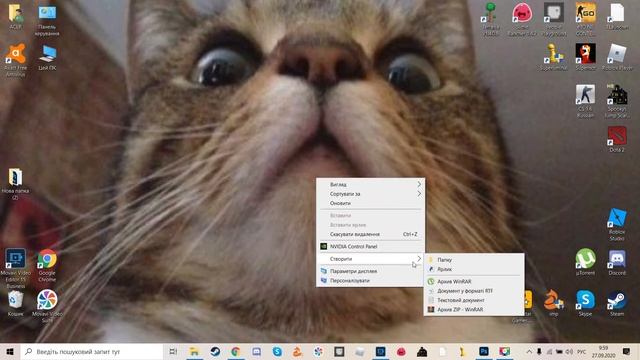Select Оновити in the context menu
The width and height of the screenshot is (640, 360).
pyautogui.click(x=371, y=203)
